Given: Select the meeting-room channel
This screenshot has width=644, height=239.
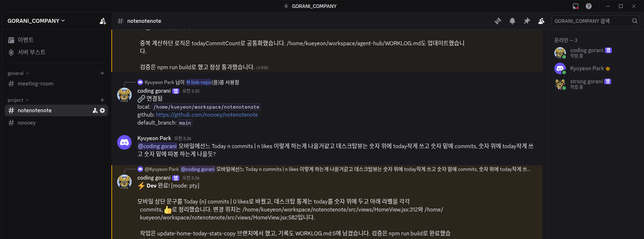Looking at the screenshot, I should [x=57, y=84].
